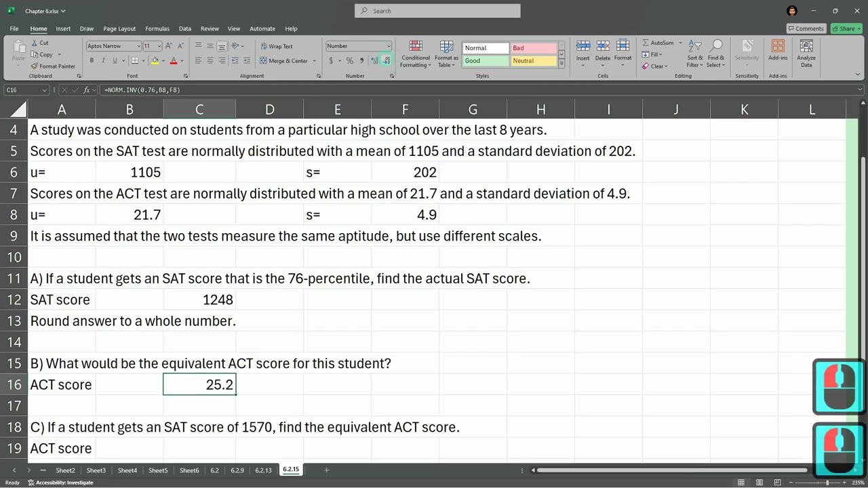Image resolution: width=868 pixels, height=488 pixels.
Task: Toggle Middle Align
Action: point(210,46)
